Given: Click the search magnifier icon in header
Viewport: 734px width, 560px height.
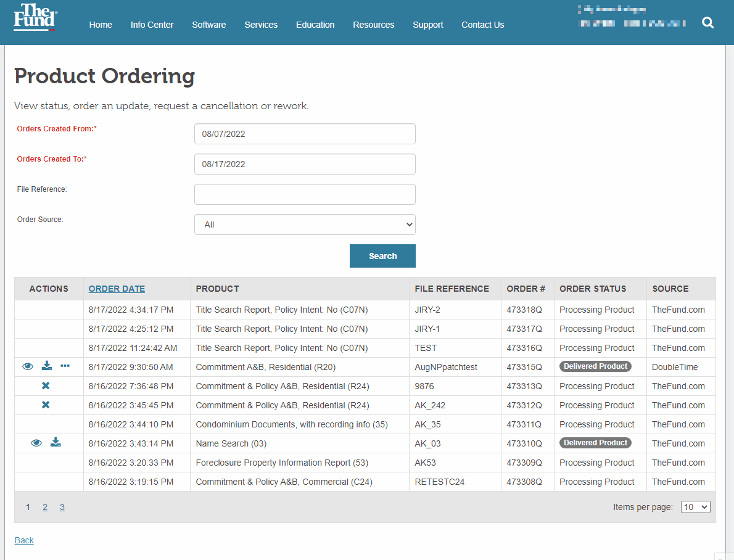Looking at the screenshot, I should 708,23.
